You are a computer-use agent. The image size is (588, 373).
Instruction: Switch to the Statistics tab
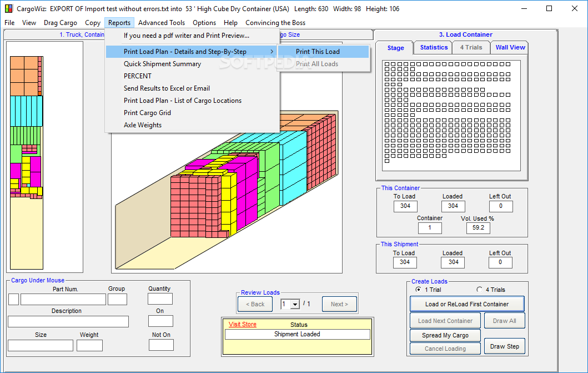[434, 47]
